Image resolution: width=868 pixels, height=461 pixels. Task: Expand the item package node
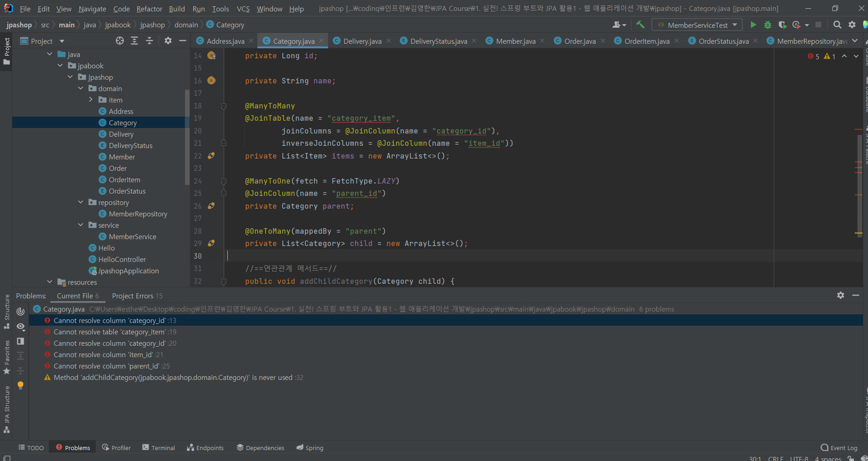pos(91,100)
